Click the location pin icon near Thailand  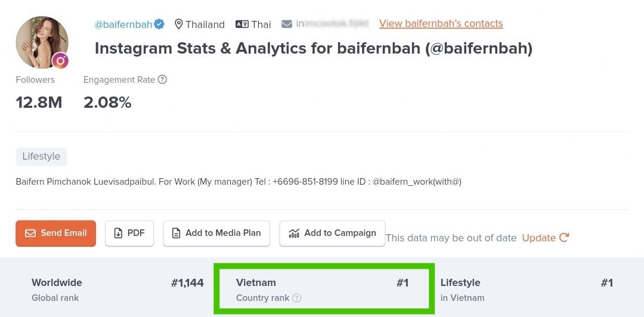coord(179,24)
